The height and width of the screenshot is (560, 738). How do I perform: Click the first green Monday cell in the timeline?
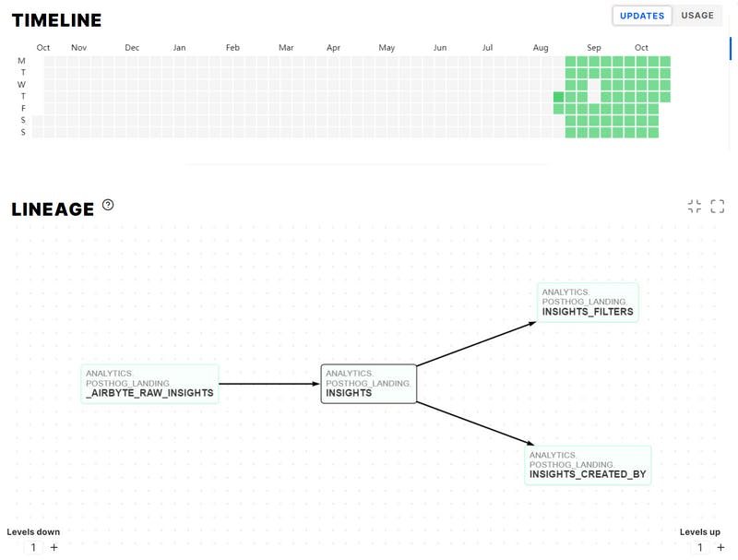(x=571, y=62)
